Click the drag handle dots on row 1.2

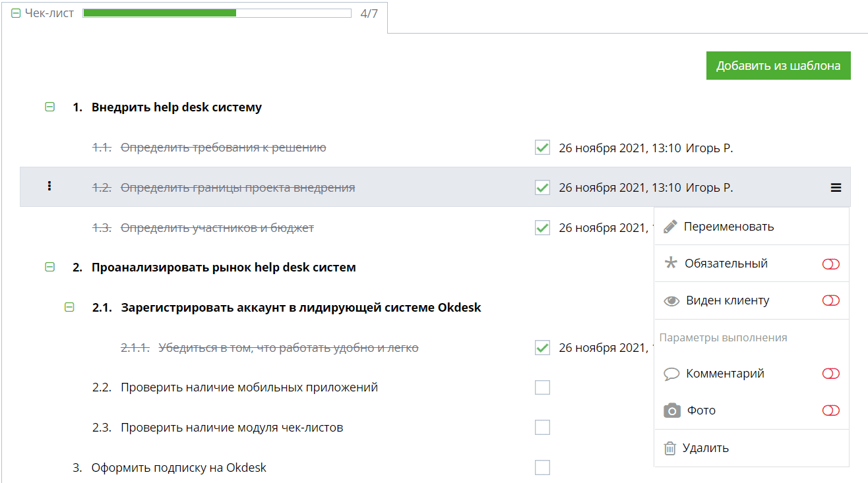[49, 186]
